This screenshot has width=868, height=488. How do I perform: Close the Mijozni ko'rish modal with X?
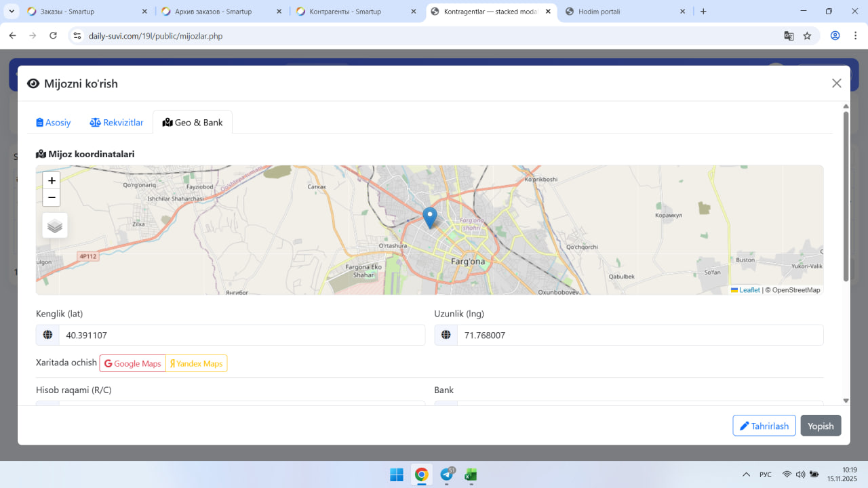click(x=836, y=83)
